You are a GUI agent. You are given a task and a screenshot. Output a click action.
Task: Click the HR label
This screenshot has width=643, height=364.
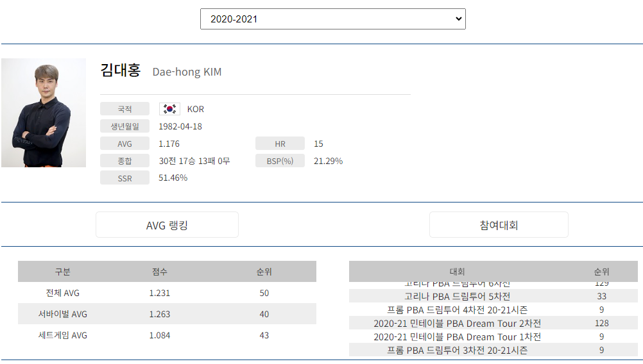tap(280, 144)
